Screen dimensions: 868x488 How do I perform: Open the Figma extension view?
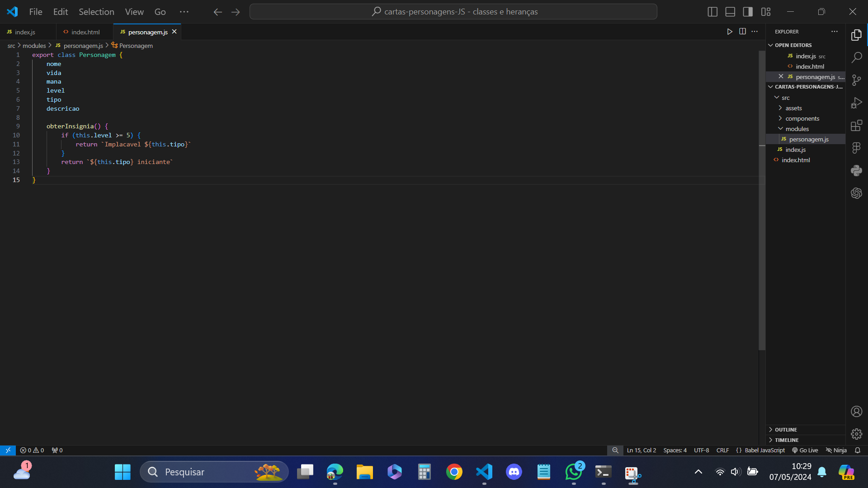tap(856, 148)
